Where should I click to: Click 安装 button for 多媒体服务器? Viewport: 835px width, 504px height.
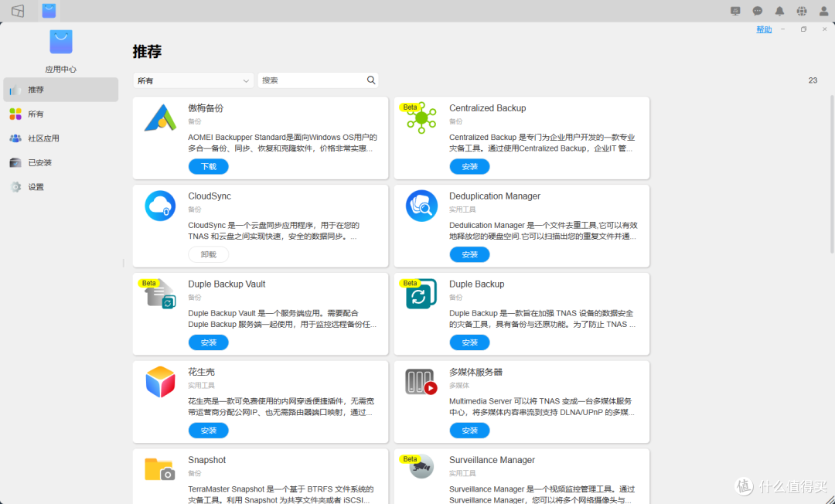click(469, 431)
